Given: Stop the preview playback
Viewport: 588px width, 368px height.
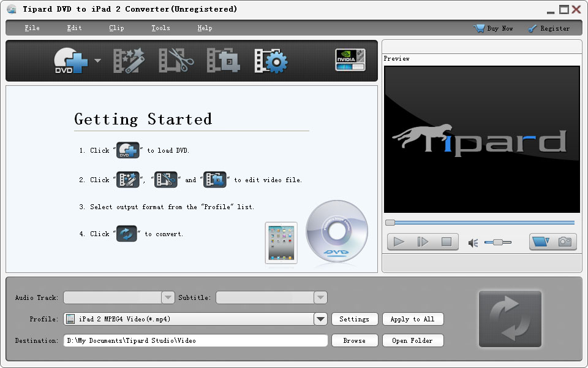Looking at the screenshot, I should (447, 242).
